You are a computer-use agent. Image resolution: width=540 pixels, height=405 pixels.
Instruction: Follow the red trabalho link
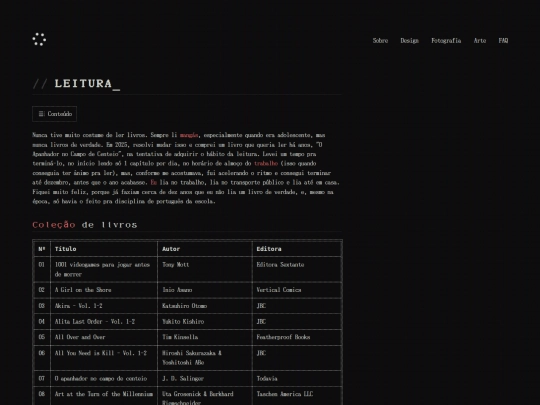point(266,163)
